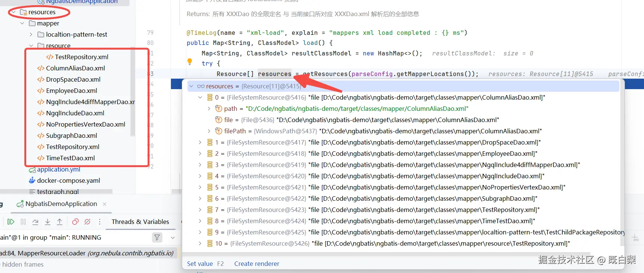Click the Create renderer link
644x273 pixels.
click(x=257, y=264)
